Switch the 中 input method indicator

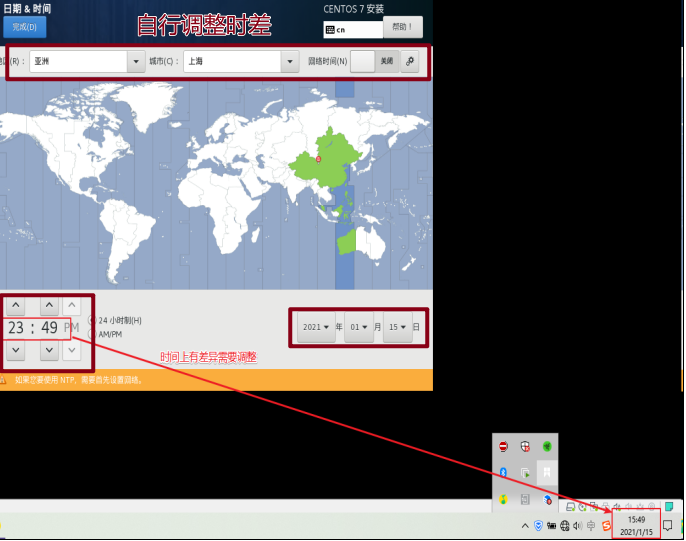click(591, 525)
